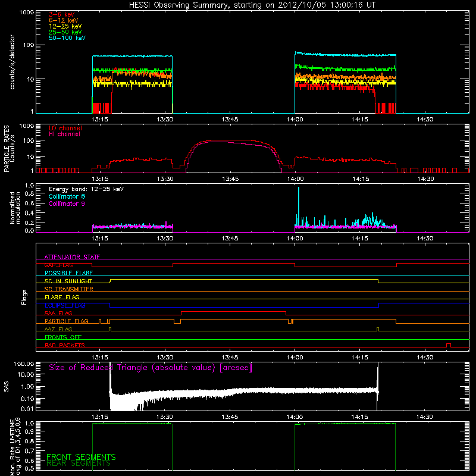The image size is (476, 476).
Task: Pick the yellow 12-25 keV legend label
Action: point(65,26)
